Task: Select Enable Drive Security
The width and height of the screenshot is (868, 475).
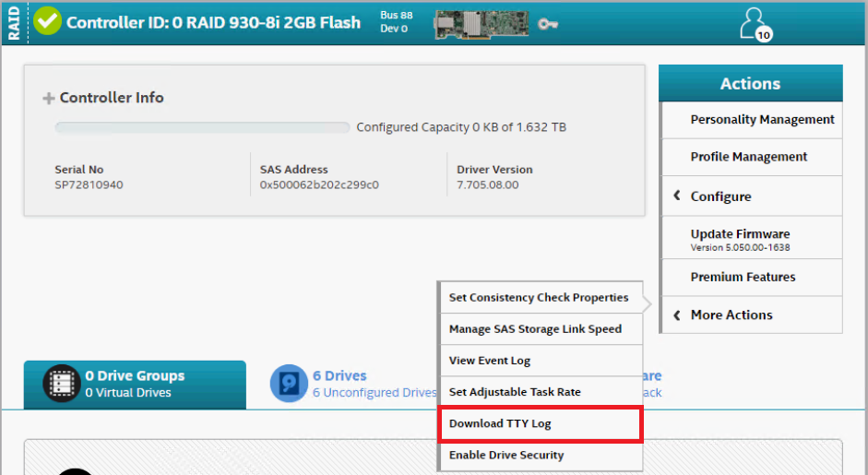Action: pos(506,456)
